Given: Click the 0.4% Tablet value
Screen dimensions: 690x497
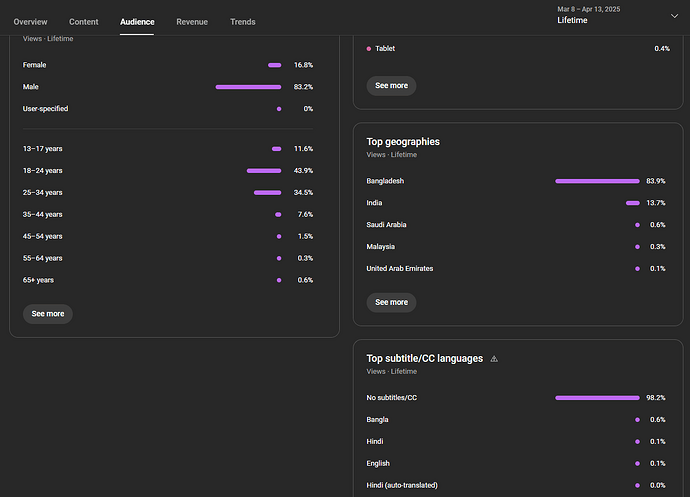Looking at the screenshot, I should (662, 49).
